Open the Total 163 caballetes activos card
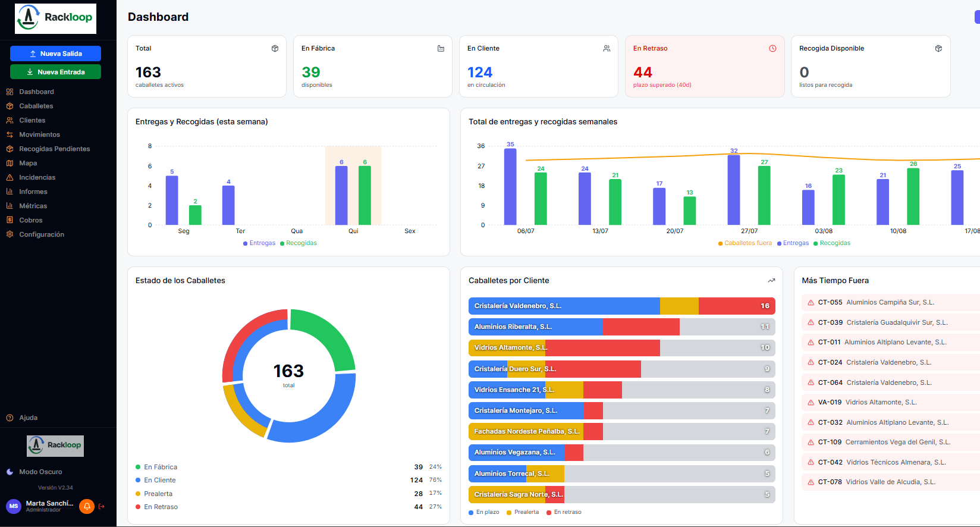Viewport: 980px width, 527px height. coord(207,66)
